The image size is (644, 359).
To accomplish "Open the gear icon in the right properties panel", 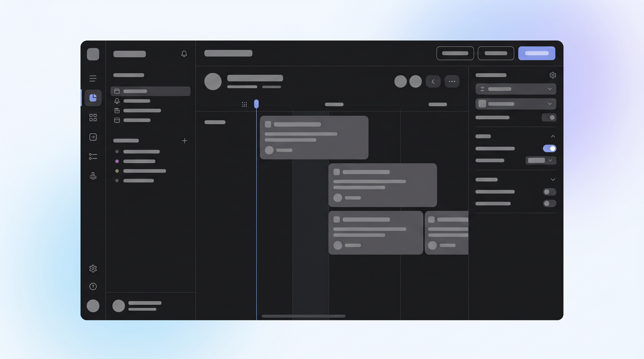I will pyautogui.click(x=553, y=75).
